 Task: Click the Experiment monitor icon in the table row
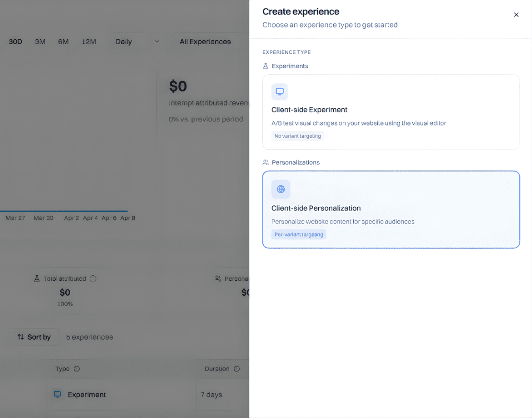click(x=57, y=394)
